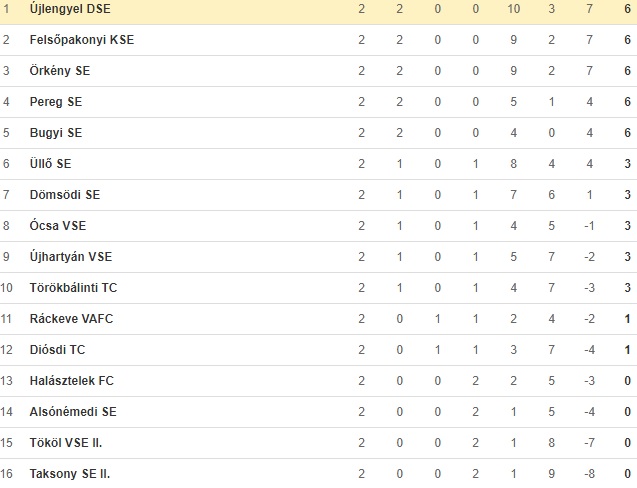
Task: Click Újlengyel DSE points total 6
Action: pyautogui.click(x=627, y=9)
